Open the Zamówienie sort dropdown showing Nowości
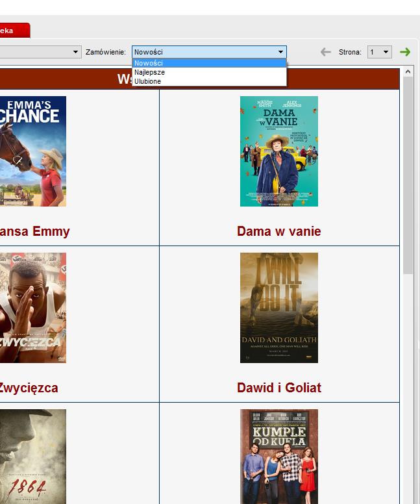Viewport: 420px width, 504px height. click(209, 52)
